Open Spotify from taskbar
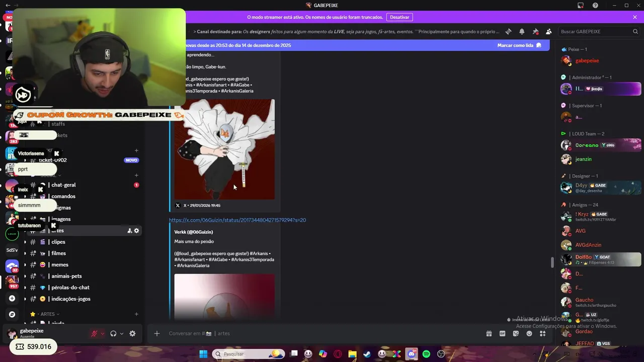 pos(426,354)
